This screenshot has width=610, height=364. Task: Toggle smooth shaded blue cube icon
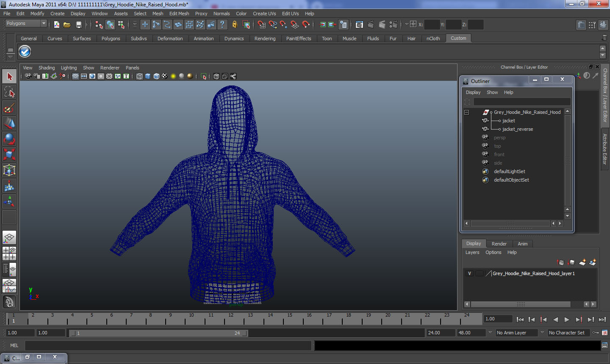coord(148,76)
